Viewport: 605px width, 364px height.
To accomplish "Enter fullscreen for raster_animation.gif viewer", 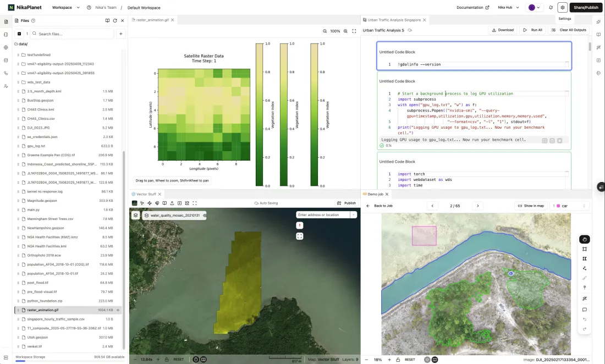I will pos(354,31).
